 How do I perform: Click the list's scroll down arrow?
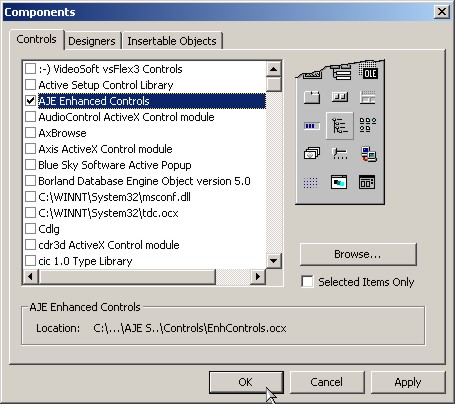coord(274,261)
